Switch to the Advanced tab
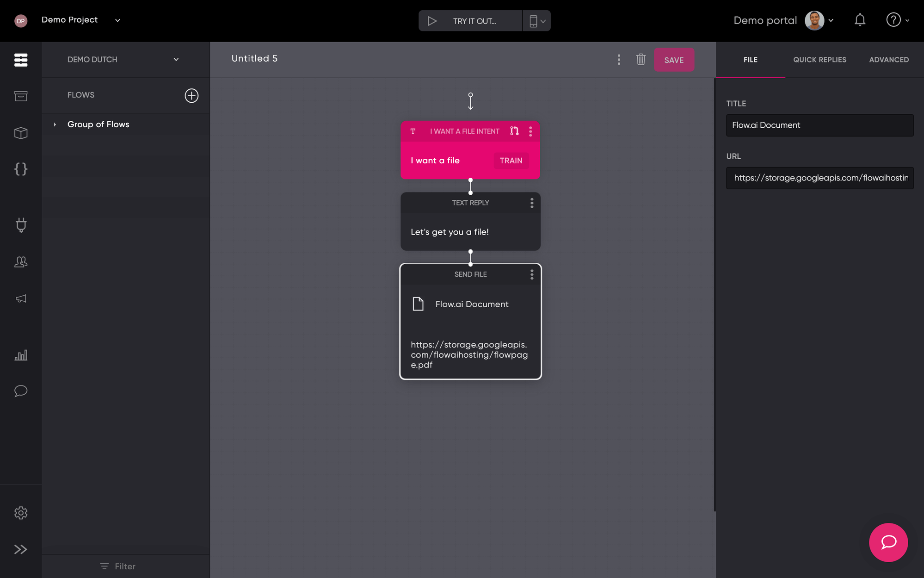The width and height of the screenshot is (924, 578). [888, 60]
